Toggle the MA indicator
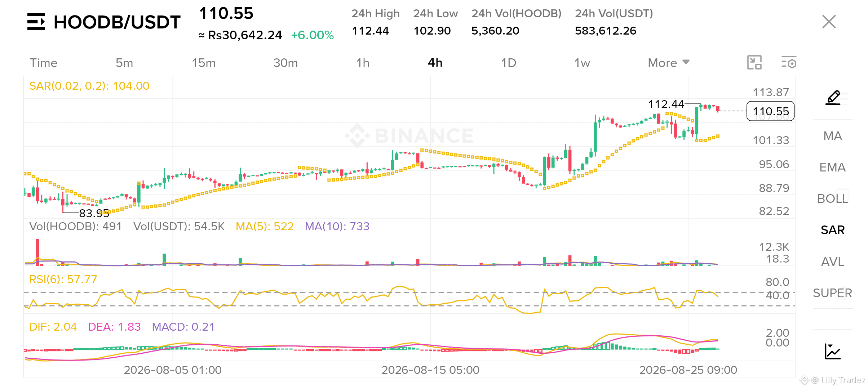868x389 pixels. click(833, 136)
